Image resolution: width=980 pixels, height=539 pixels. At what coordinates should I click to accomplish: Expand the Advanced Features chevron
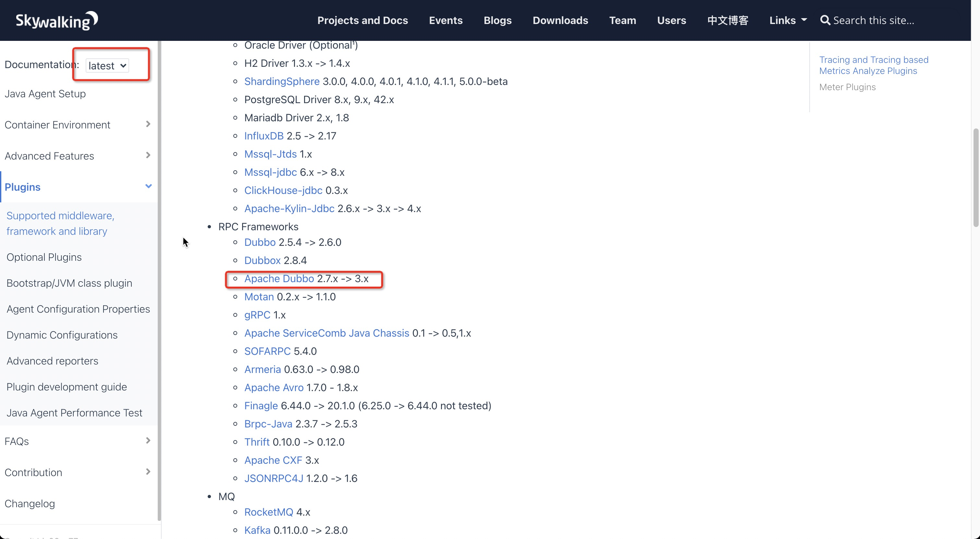[148, 155]
